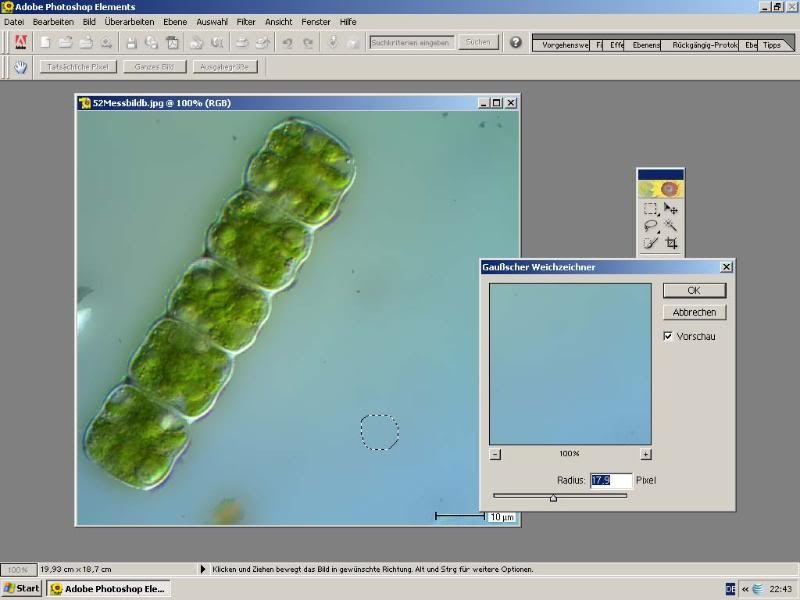Click the Adobe logo toolbar icon
Viewport: 800px width, 600px height.
tap(20, 42)
